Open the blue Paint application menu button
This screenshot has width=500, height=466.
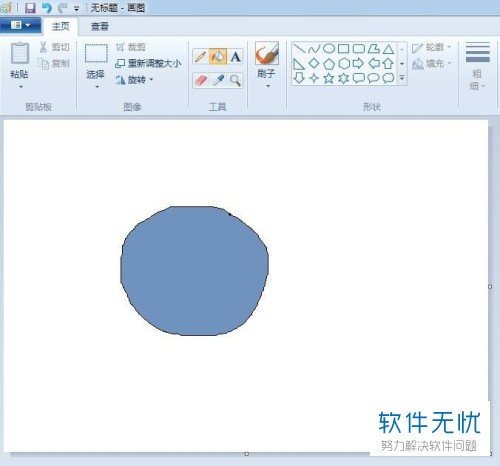[20, 25]
